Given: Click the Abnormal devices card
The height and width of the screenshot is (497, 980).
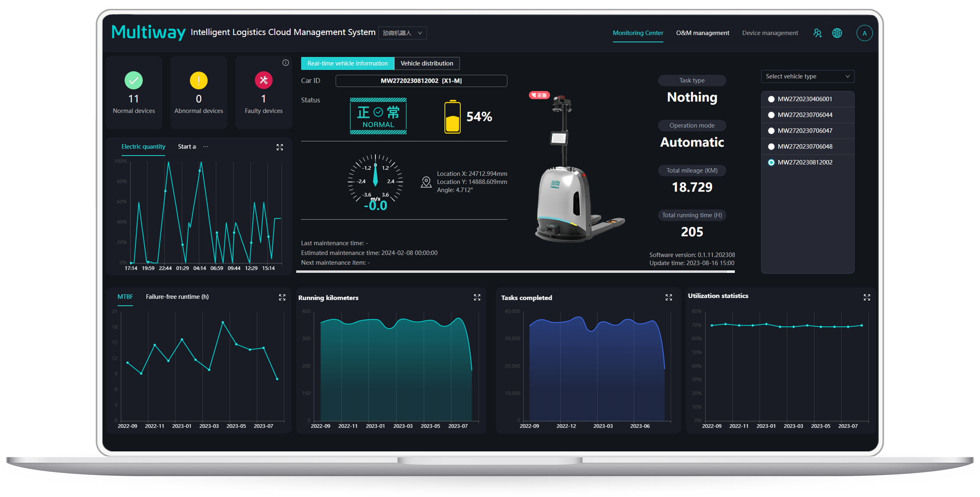Looking at the screenshot, I should click(x=198, y=92).
